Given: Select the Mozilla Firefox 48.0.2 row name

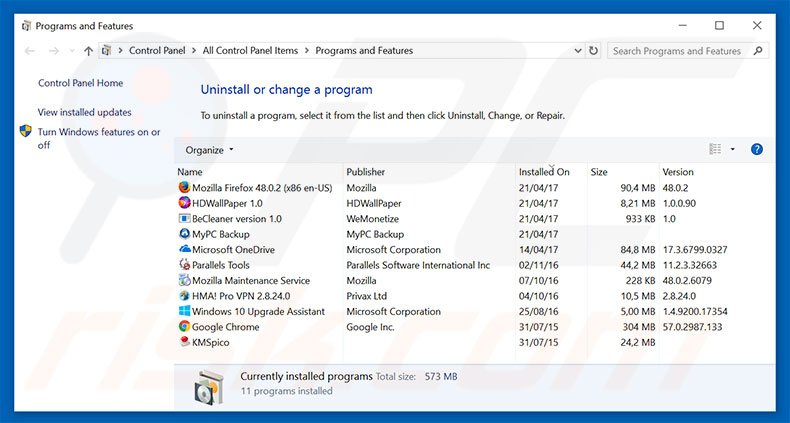Looking at the screenshot, I should point(262,188).
